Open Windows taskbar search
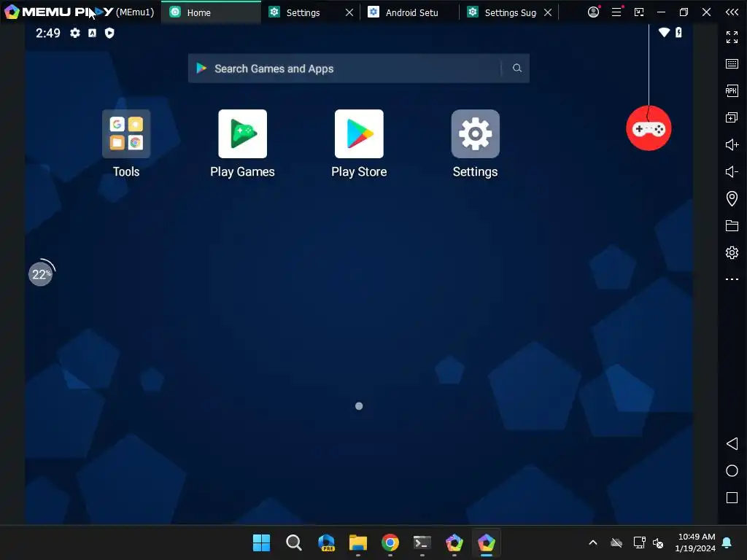 [x=294, y=542]
